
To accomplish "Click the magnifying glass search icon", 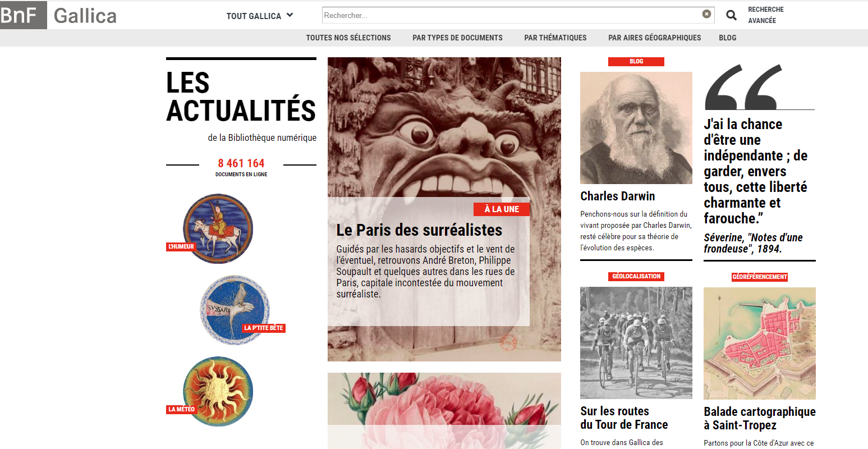I will pos(731,15).
